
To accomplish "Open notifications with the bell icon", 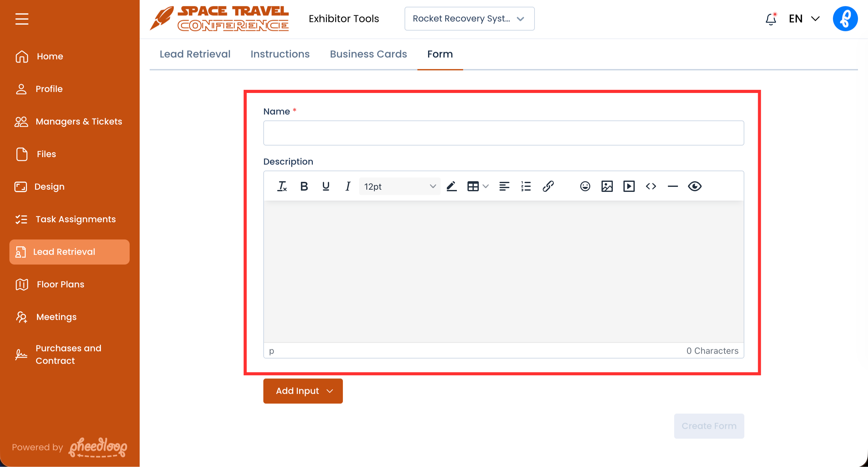I will (x=771, y=19).
